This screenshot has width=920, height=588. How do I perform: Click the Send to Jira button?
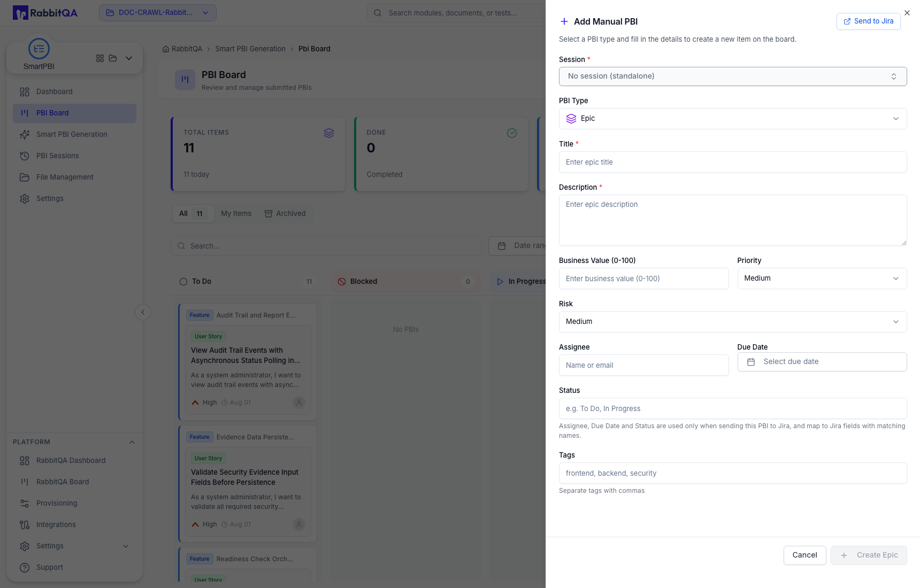point(869,21)
